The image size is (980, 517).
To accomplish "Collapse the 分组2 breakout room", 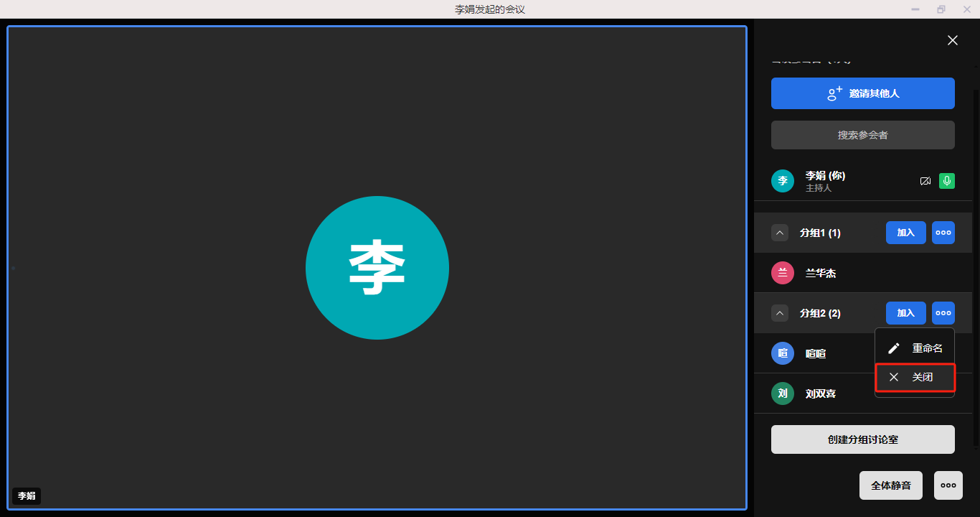I will pyautogui.click(x=780, y=313).
